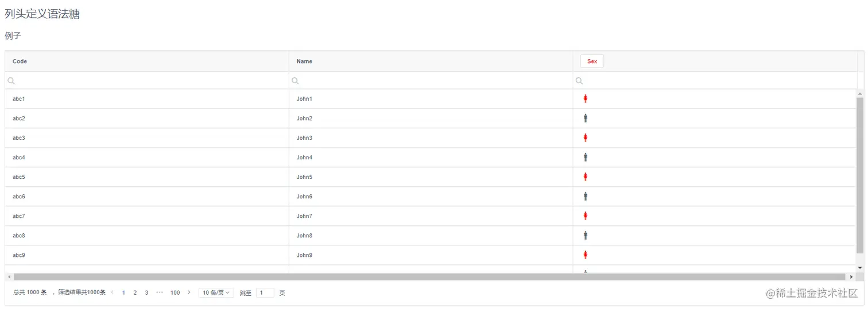Click the next page arrow
This screenshot has height=309, width=868.
point(189,292)
